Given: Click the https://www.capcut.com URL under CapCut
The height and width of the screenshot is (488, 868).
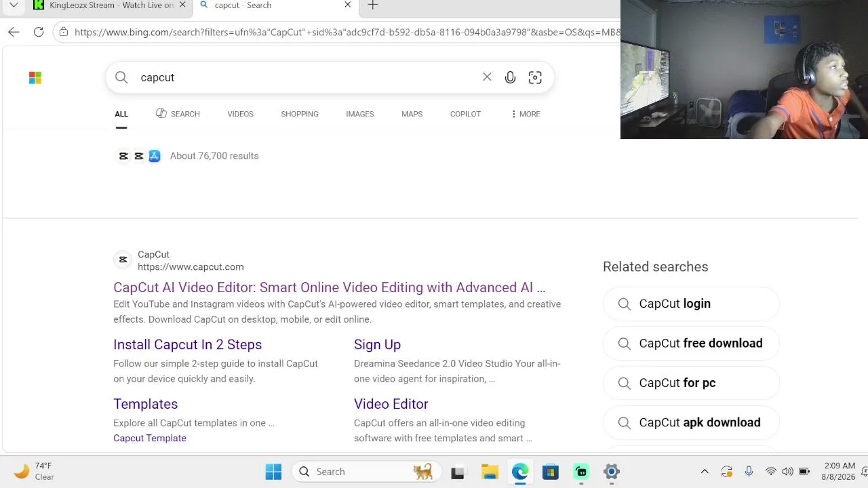Looking at the screenshot, I should [191, 267].
